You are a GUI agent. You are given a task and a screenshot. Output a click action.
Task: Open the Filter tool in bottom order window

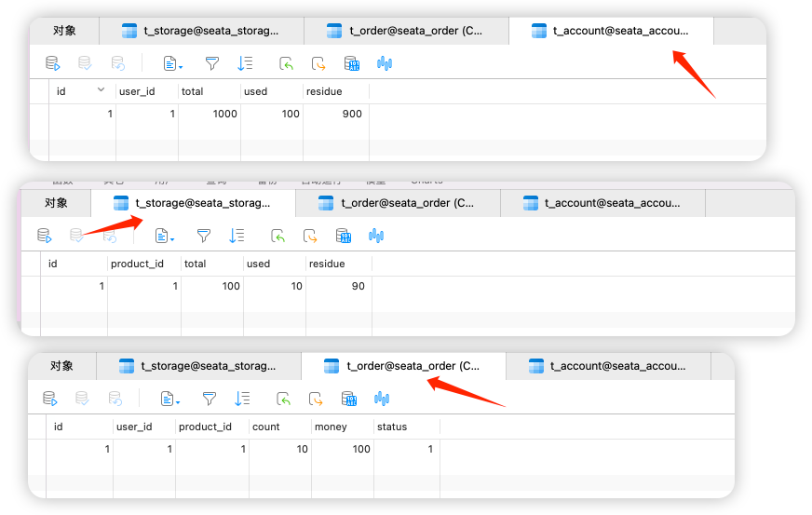(x=210, y=399)
